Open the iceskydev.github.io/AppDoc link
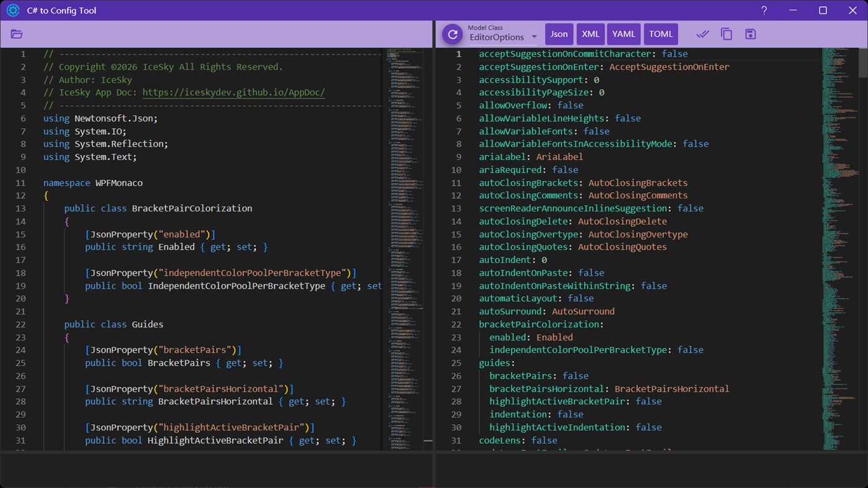Screen dimensions: 868x488 (x=234, y=92)
